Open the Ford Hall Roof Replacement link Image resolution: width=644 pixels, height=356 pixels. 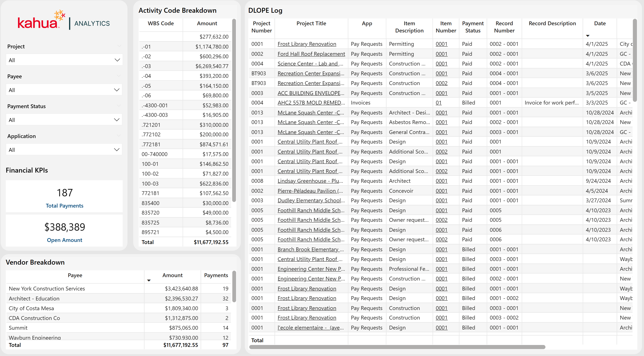[x=311, y=54]
